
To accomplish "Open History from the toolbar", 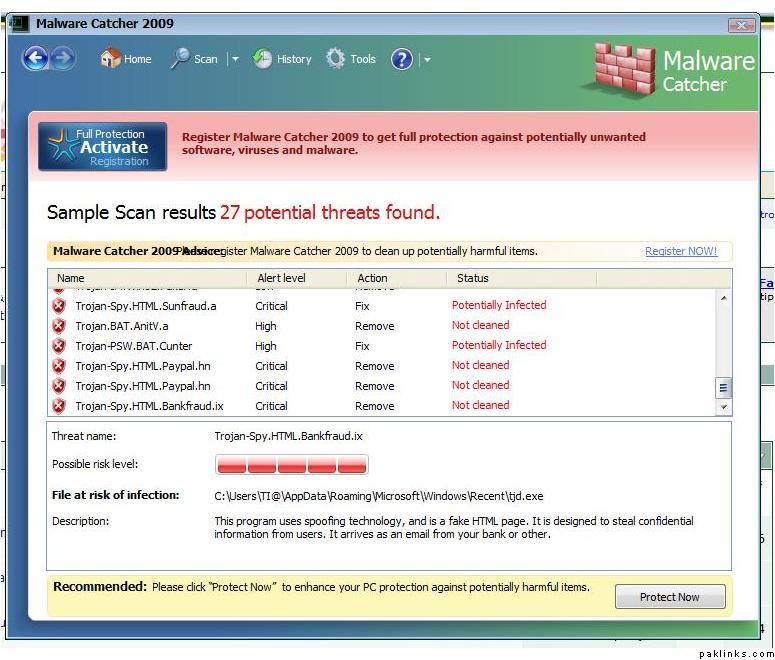I will coord(263,59).
